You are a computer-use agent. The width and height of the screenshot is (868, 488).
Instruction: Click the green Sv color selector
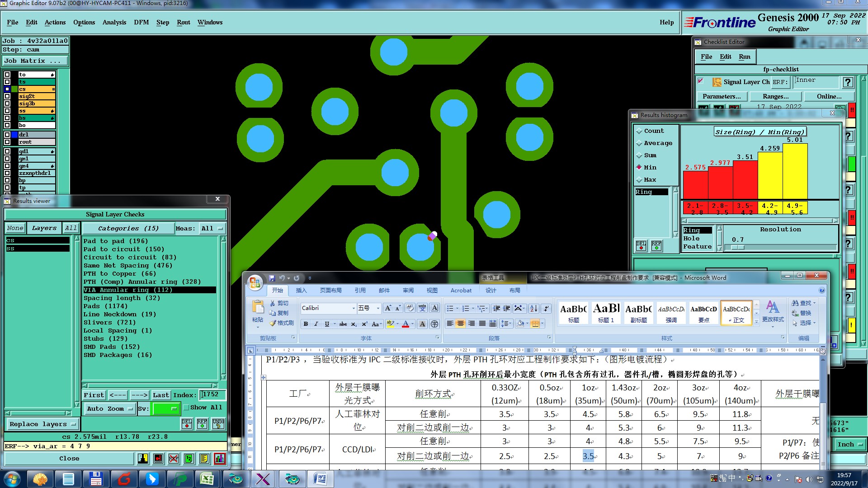pos(165,408)
